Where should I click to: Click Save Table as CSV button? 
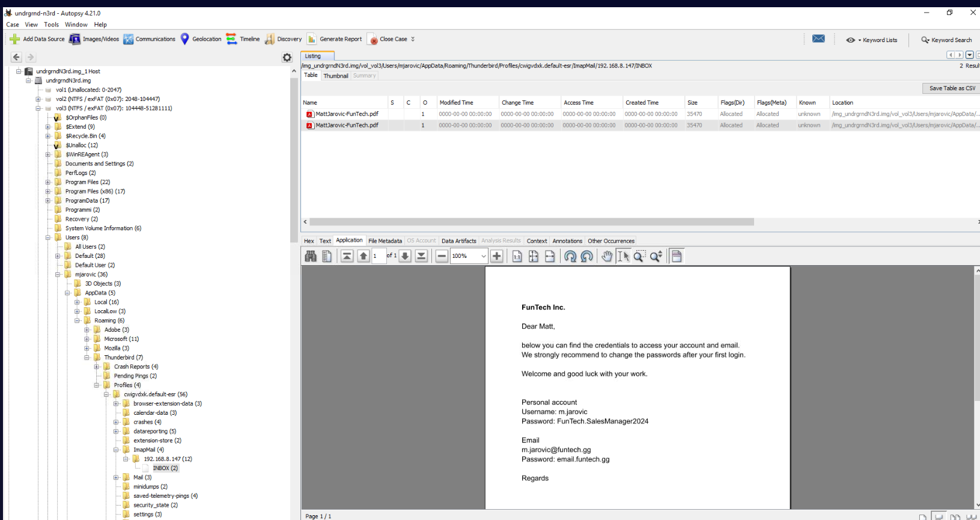point(952,88)
